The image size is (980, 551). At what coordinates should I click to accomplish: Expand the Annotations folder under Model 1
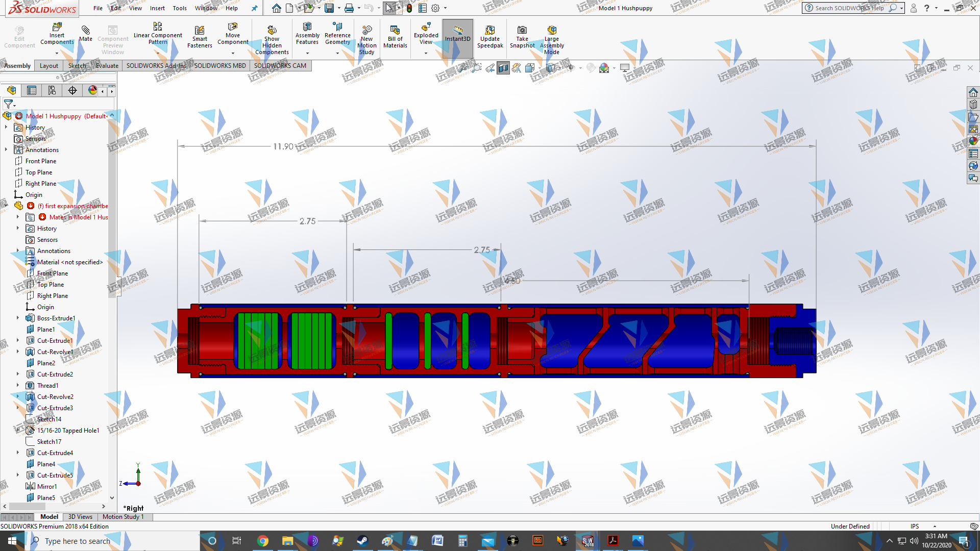[x=6, y=149]
